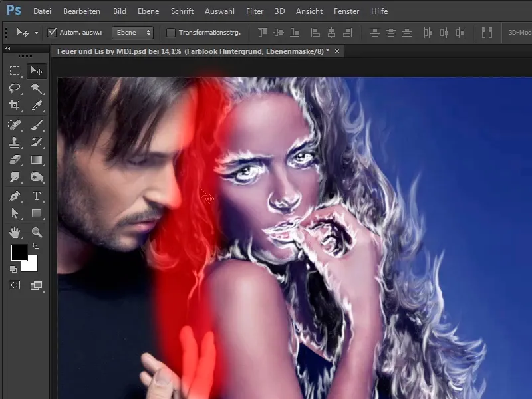532x399 pixels.
Task: Select the History Brush tool
Action: pos(37,142)
